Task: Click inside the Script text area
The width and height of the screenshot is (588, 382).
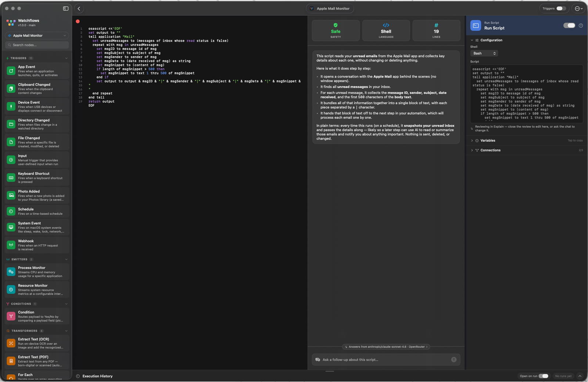Action: [527, 94]
